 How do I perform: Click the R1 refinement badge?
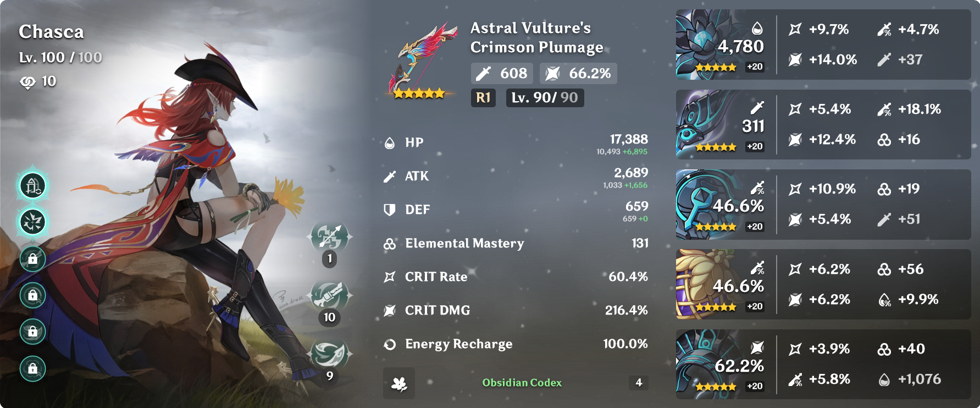pyautogui.click(x=483, y=98)
